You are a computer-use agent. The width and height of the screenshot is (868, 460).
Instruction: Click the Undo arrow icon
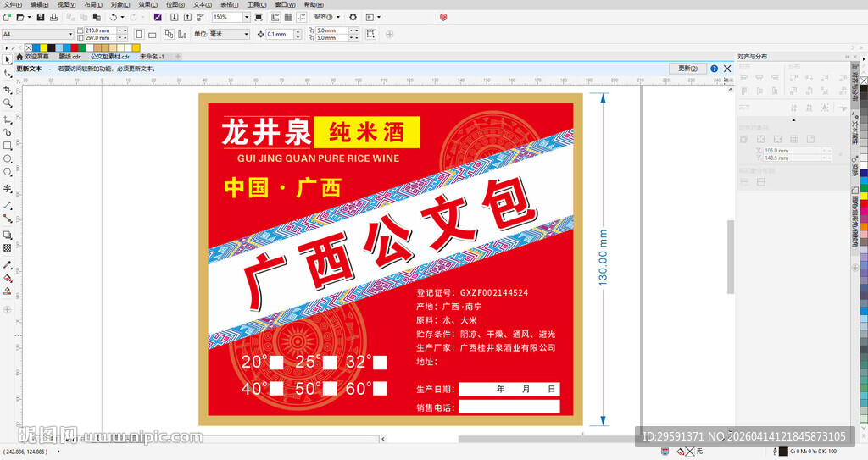coord(113,17)
